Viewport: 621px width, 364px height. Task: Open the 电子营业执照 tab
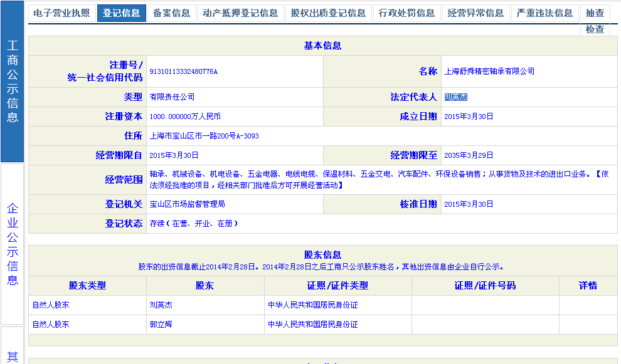tap(61, 13)
